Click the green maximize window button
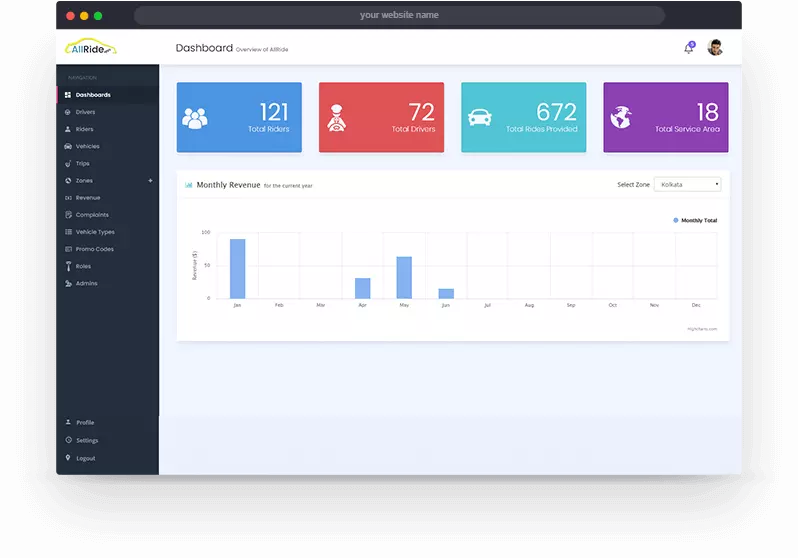 click(x=98, y=16)
